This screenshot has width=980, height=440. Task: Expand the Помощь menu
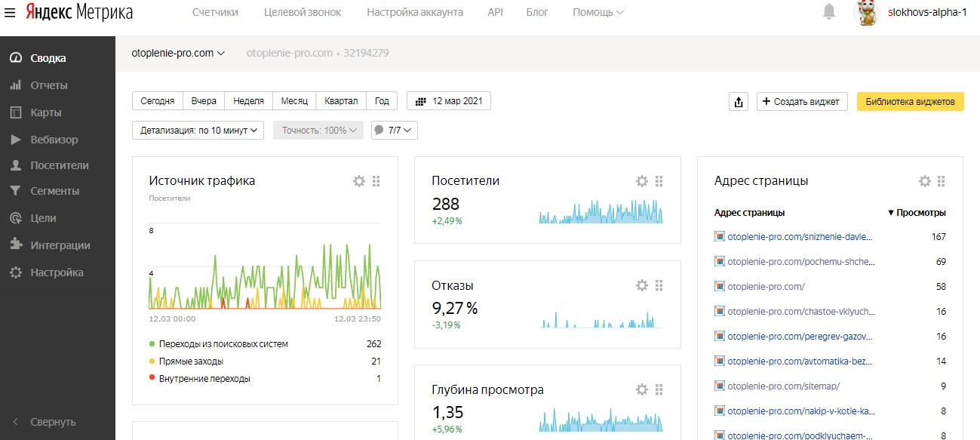click(598, 12)
